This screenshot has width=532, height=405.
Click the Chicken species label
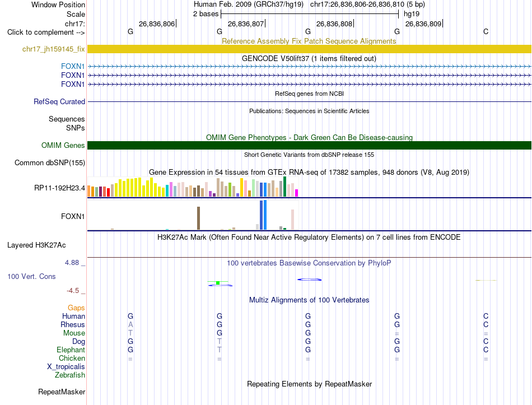click(72, 358)
